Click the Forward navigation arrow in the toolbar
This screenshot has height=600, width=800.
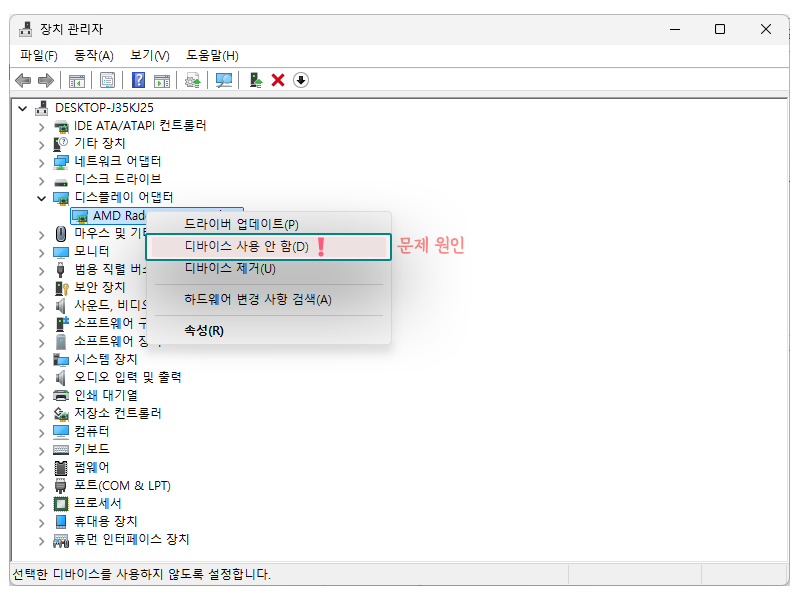coord(46,80)
